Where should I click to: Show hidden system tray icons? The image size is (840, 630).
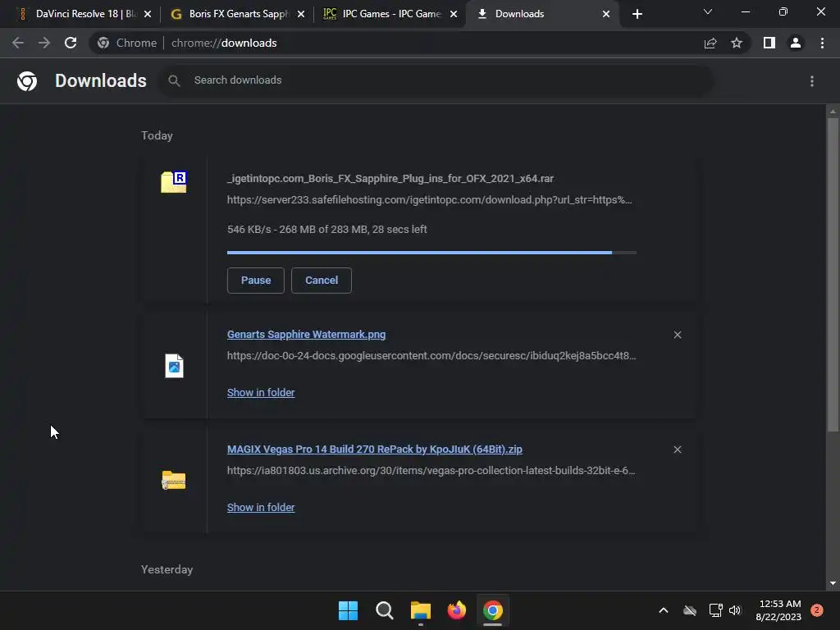[663, 610]
